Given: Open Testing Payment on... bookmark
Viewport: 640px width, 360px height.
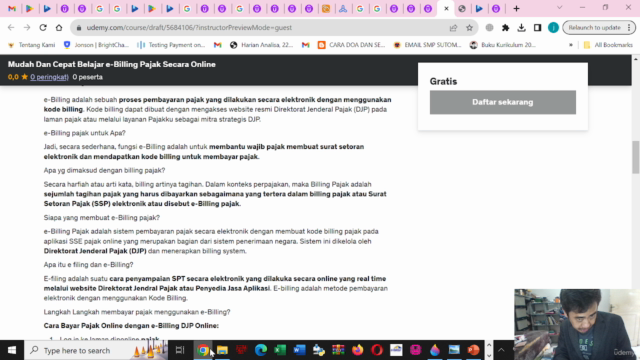Looking at the screenshot, I should tap(171, 45).
